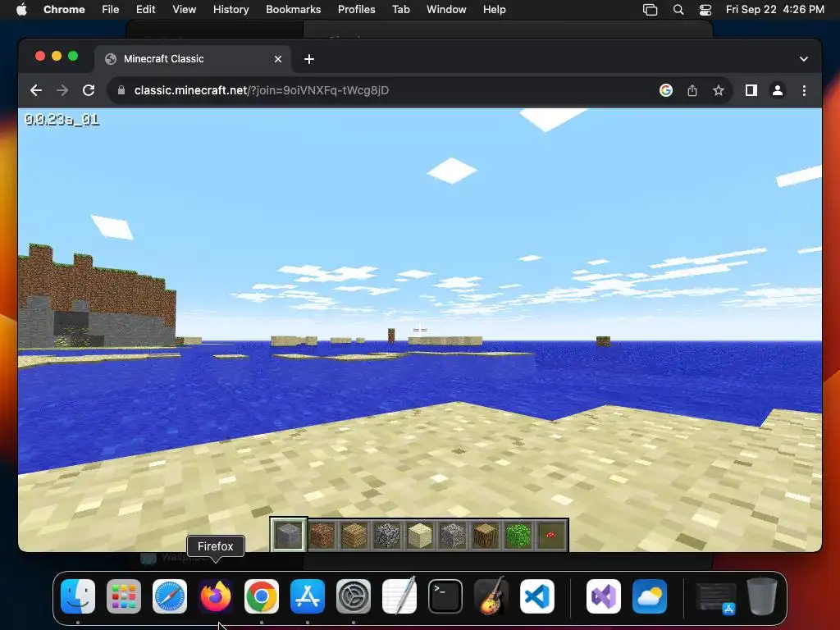Click the 0.0.23a_01 version text

(62, 120)
